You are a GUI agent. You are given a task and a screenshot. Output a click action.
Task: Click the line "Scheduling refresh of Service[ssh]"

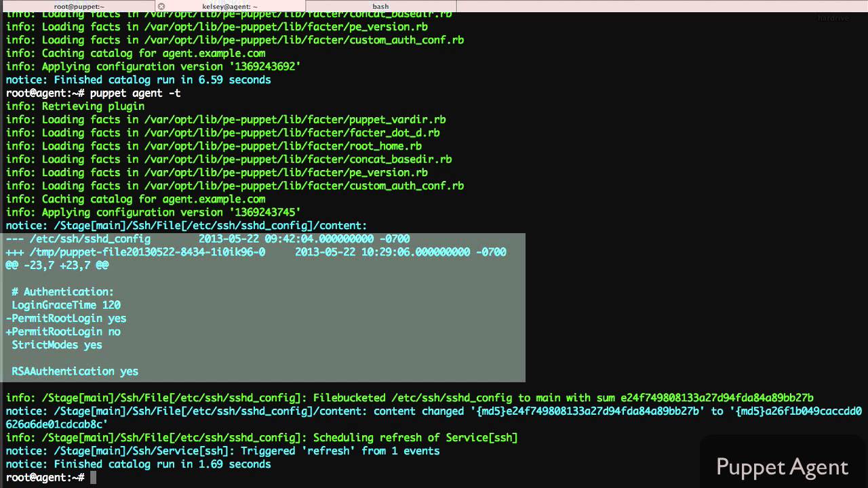pyautogui.click(x=262, y=438)
